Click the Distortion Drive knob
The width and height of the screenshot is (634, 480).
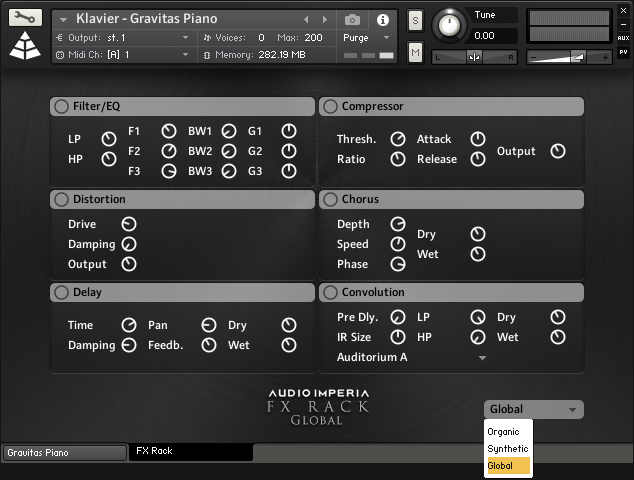coord(129,224)
